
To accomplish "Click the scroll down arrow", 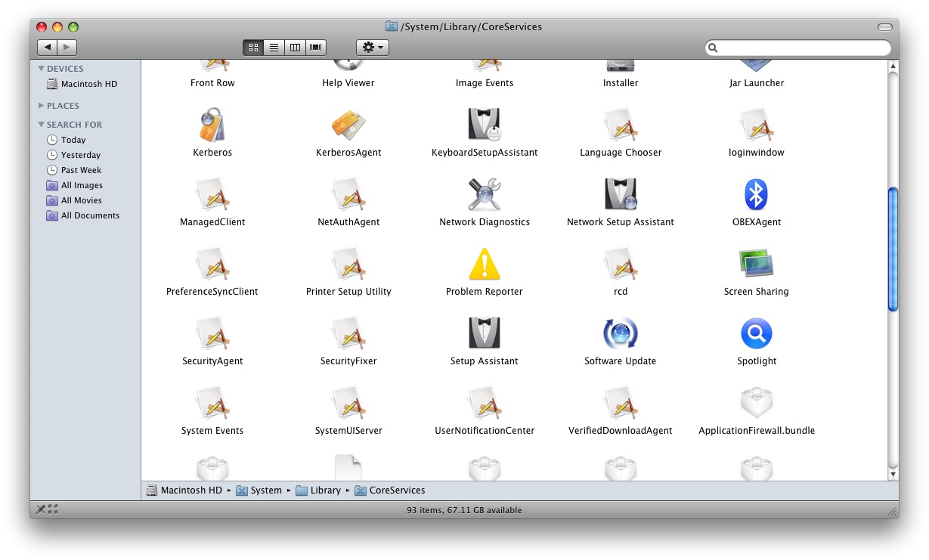I will coord(893,474).
